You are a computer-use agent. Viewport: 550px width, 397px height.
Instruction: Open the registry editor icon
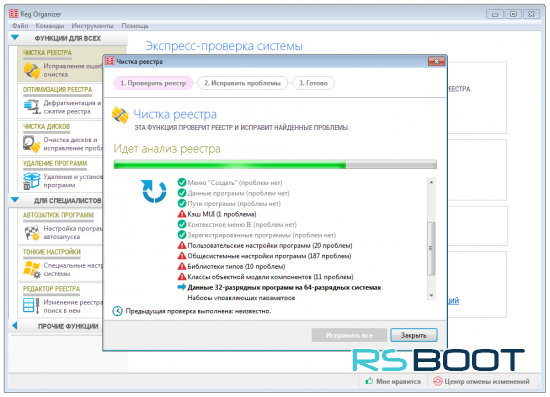click(31, 305)
